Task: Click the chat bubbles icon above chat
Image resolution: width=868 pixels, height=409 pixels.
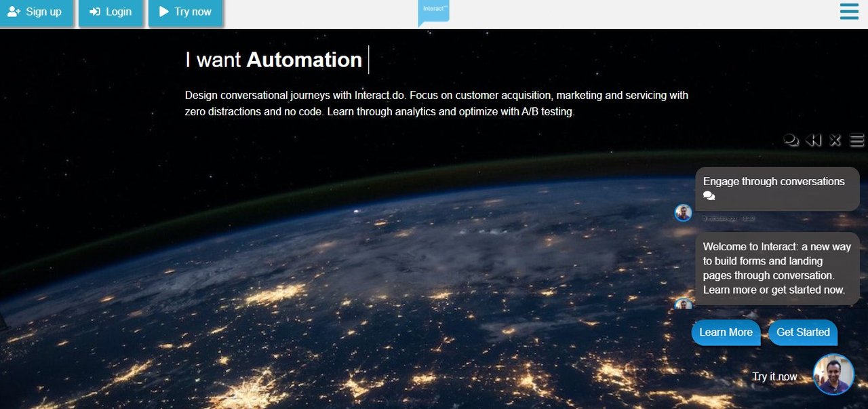Action: pos(791,140)
